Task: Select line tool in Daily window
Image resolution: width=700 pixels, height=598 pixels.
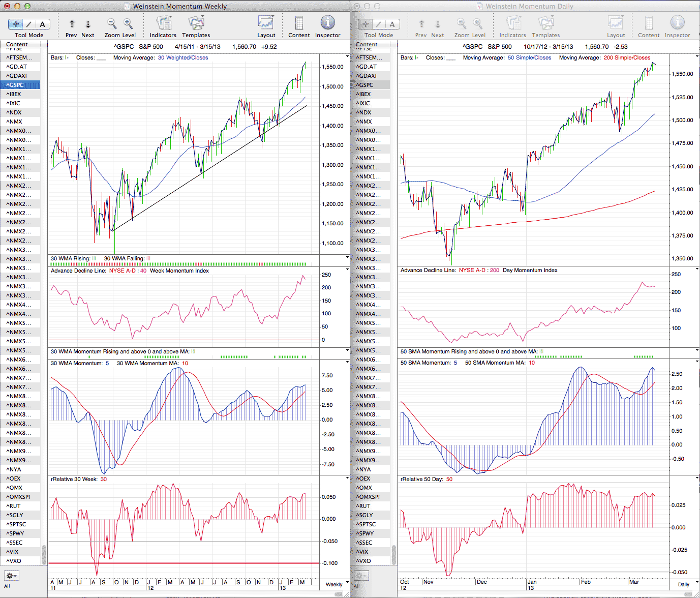Action: [x=379, y=24]
